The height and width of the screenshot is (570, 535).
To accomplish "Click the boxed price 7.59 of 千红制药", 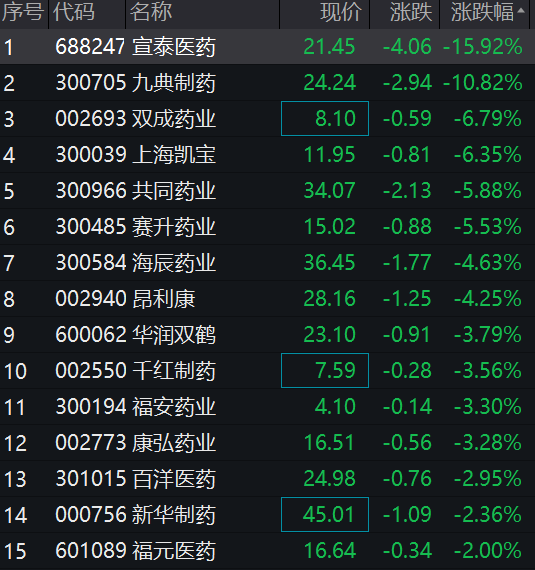I will click(x=325, y=370).
